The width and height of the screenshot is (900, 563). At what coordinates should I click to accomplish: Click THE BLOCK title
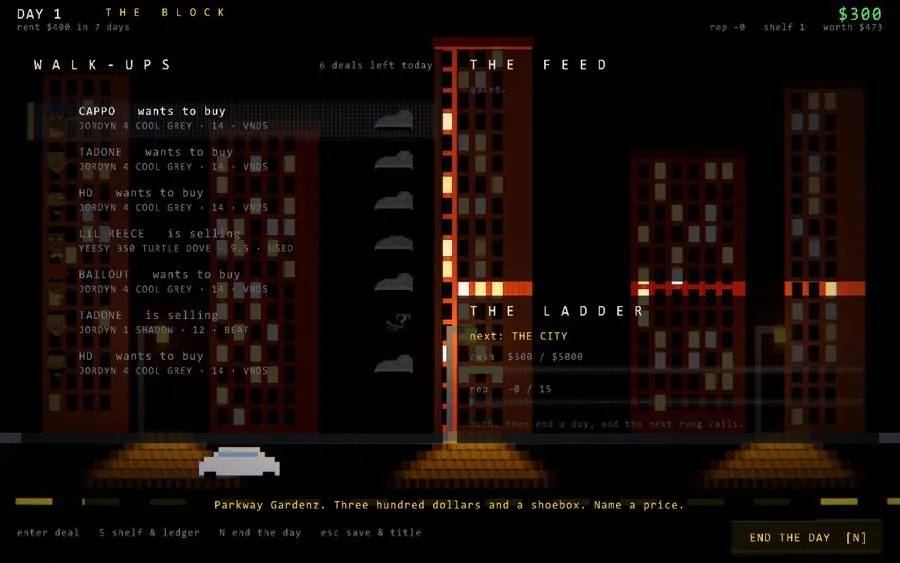point(165,12)
